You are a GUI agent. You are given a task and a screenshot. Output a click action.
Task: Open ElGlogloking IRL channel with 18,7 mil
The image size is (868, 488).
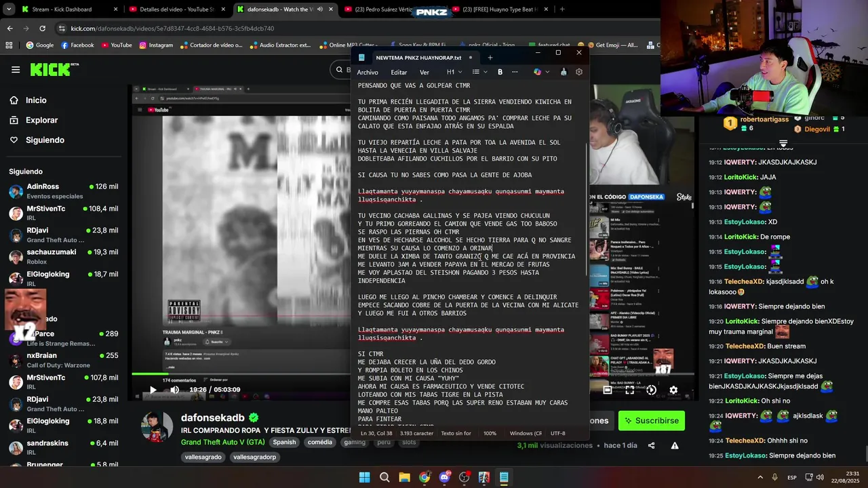click(64, 278)
